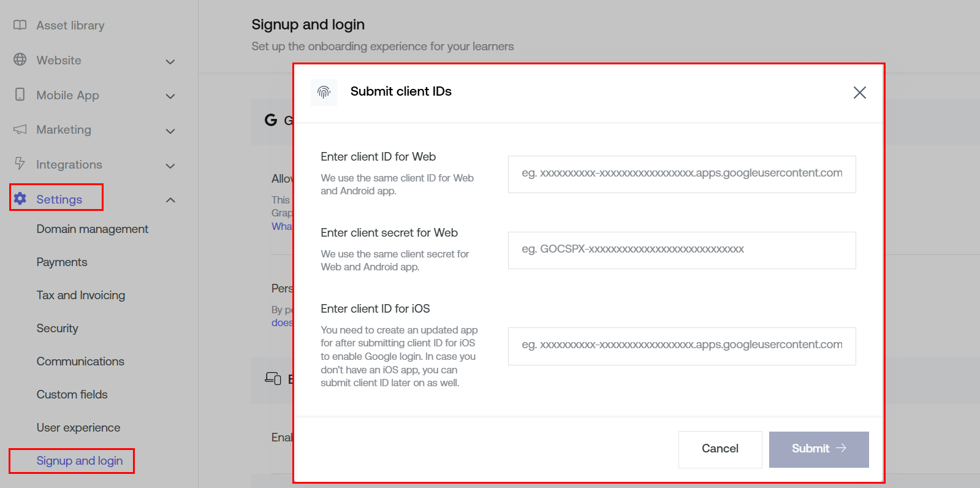980x488 pixels.
Task: Go to Payments settings page
Action: [x=62, y=262]
